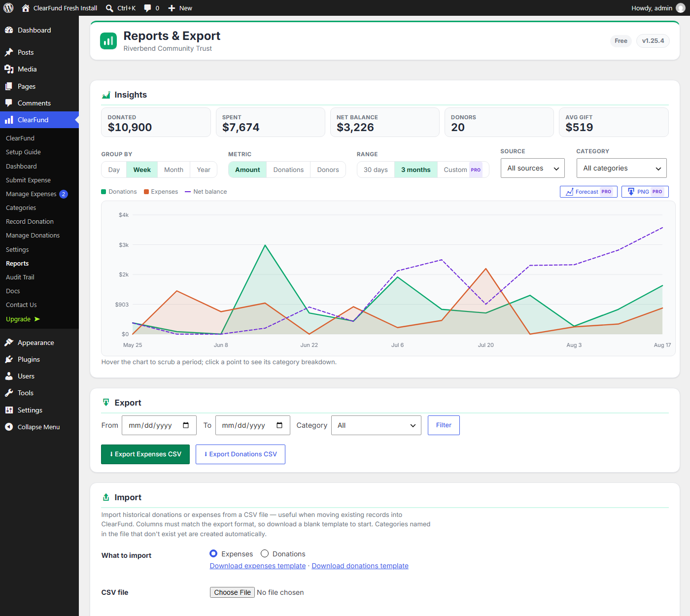
Task: Click the Ctrl+K search magnifier icon
Action: point(109,8)
